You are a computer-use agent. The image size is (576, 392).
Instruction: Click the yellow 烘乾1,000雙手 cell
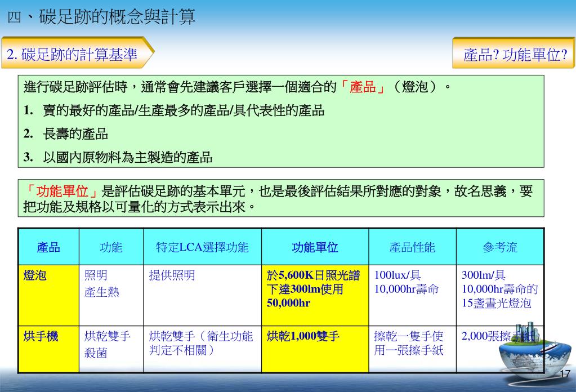tap(315, 349)
